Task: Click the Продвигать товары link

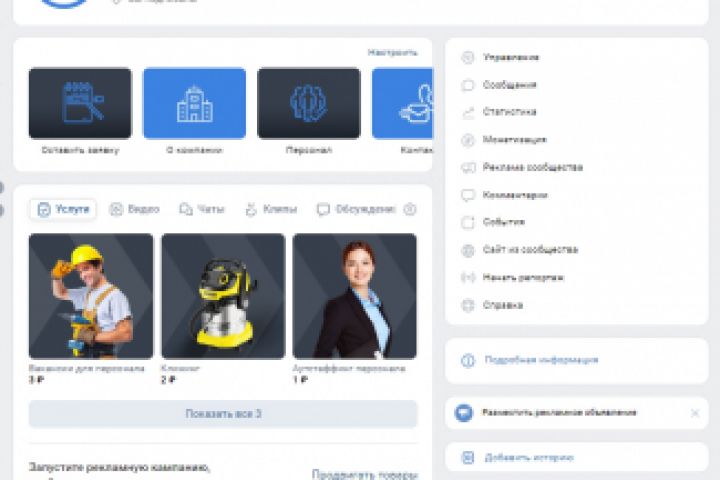Action: pos(365,474)
